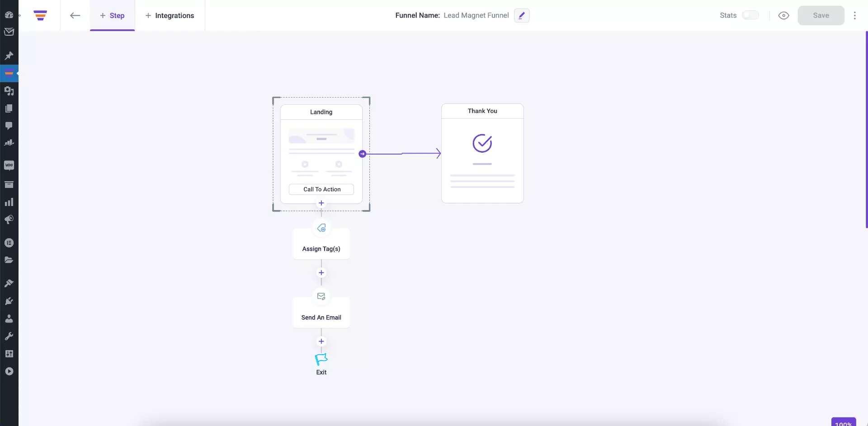Select the Thank You step title
868x426 pixels.
pyautogui.click(x=482, y=111)
